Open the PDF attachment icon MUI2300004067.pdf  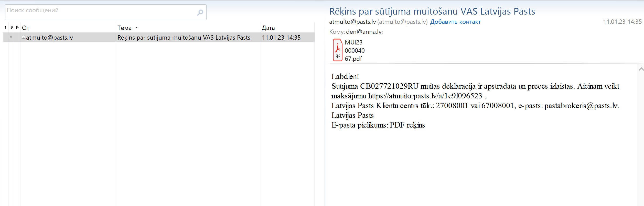coord(338,50)
